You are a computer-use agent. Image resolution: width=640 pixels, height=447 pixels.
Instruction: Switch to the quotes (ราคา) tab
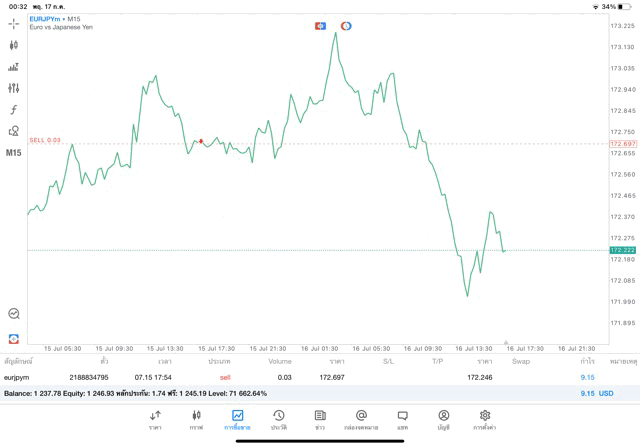[x=155, y=420]
